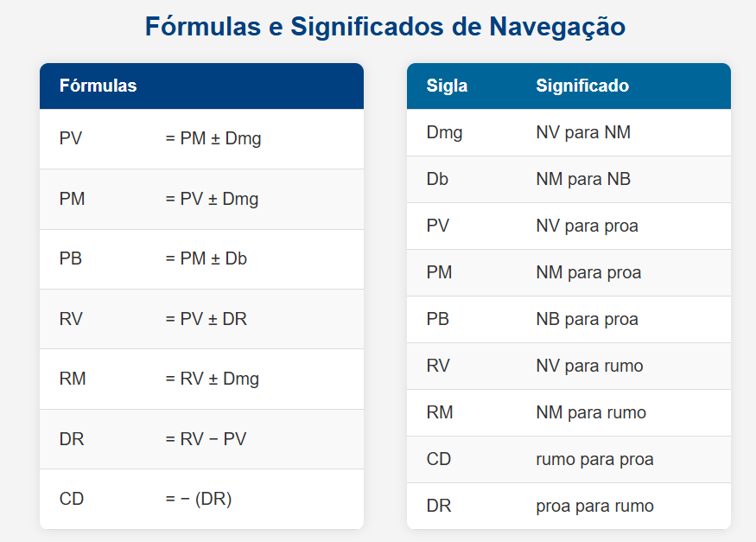Click the meaning proa para rumo
The height and width of the screenshot is (542, 756).
tap(594, 507)
